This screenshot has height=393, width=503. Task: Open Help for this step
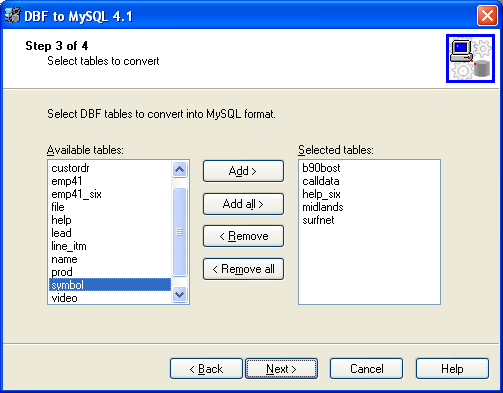tap(452, 369)
